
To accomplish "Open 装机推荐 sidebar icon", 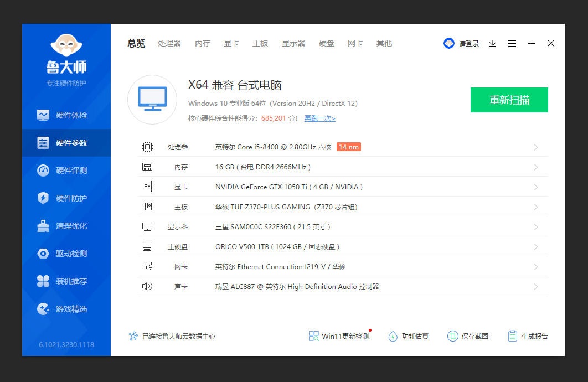I will tap(43, 281).
